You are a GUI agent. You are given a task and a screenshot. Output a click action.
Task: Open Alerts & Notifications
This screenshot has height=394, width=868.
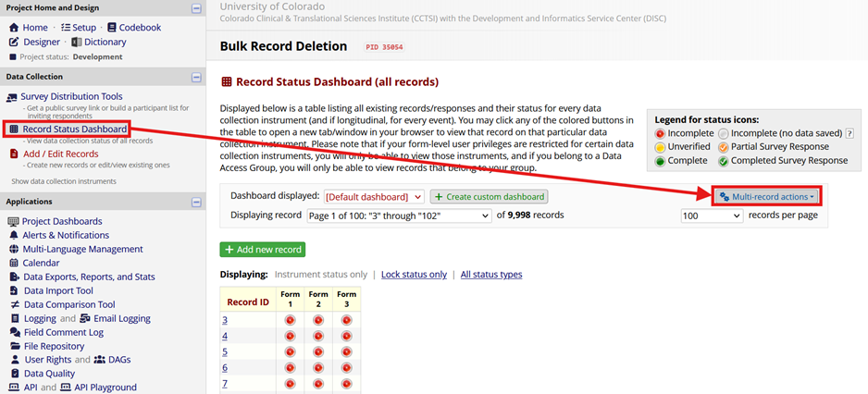66,235
